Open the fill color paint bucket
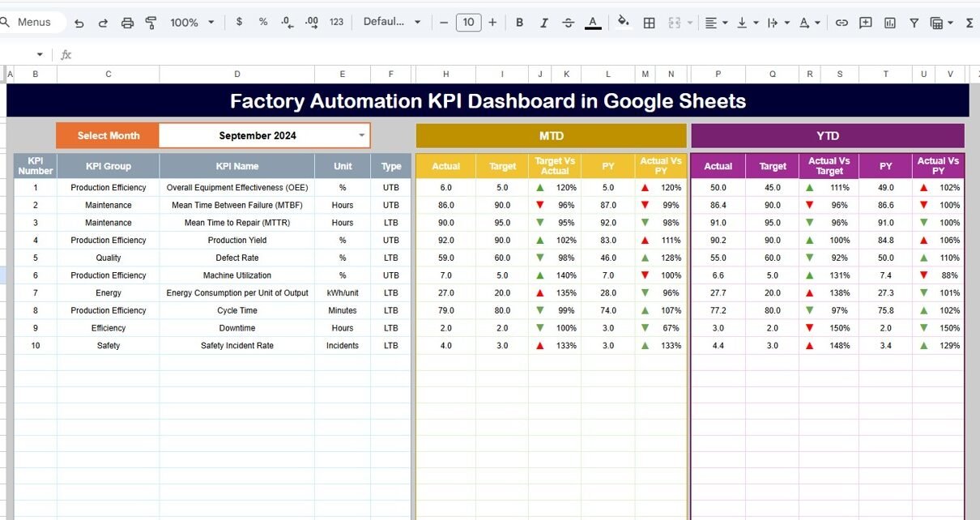Viewport: 980px width, 520px height. pos(623,23)
